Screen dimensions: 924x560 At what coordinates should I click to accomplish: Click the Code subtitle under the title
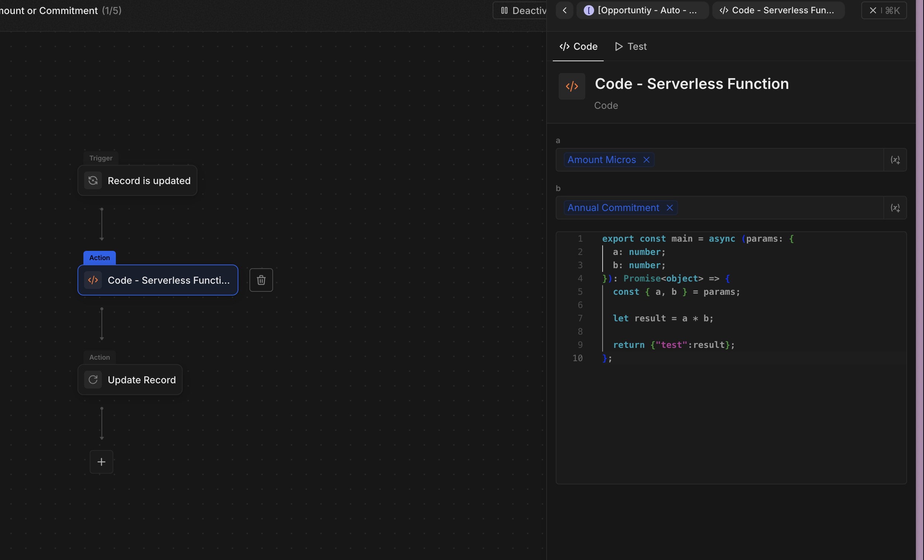[x=606, y=106]
